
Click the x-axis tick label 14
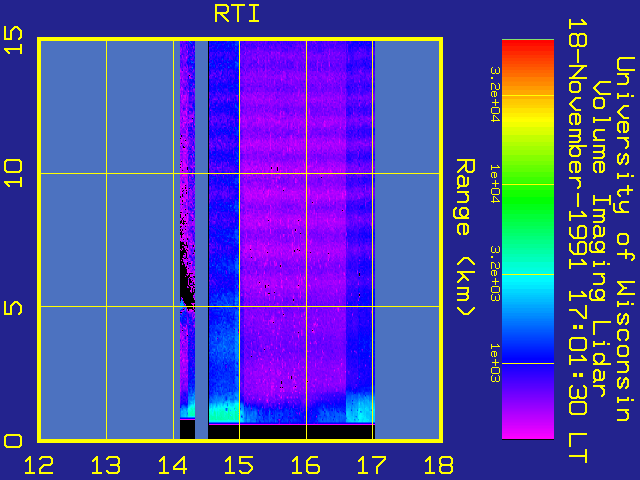173,465
